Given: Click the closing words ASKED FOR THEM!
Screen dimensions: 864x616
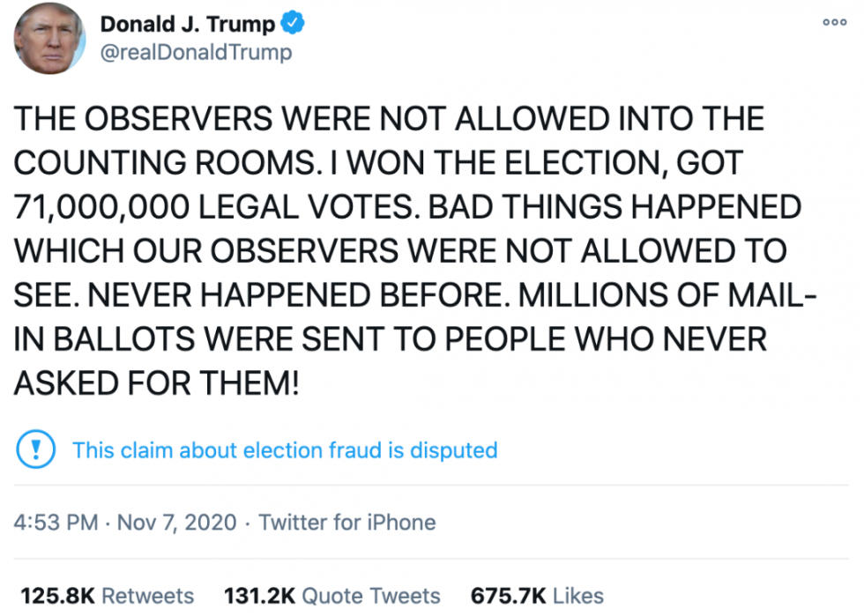Looking at the screenshot, I should coord(158,383).
